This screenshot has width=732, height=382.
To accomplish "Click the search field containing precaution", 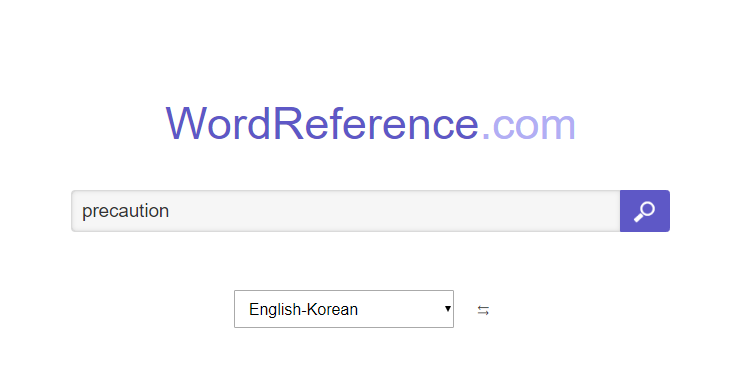I will (x=346, y=211).
